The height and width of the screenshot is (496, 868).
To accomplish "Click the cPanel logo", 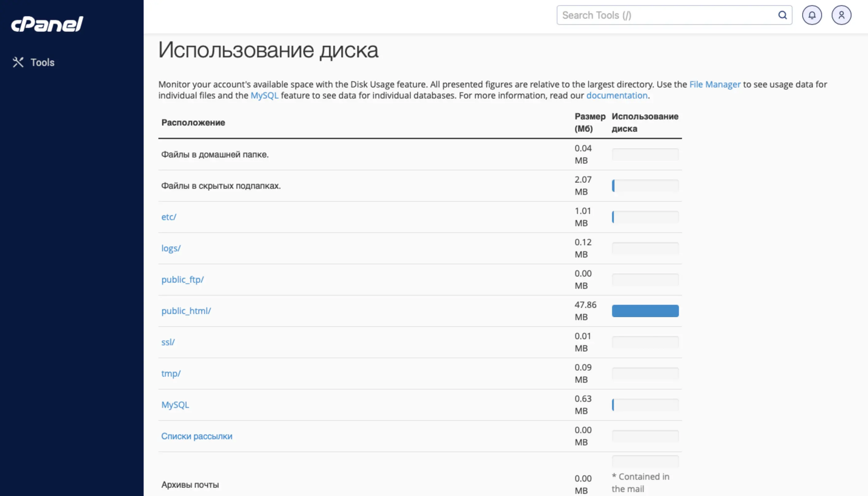I will pyautogui.click(x=47, y=24).
